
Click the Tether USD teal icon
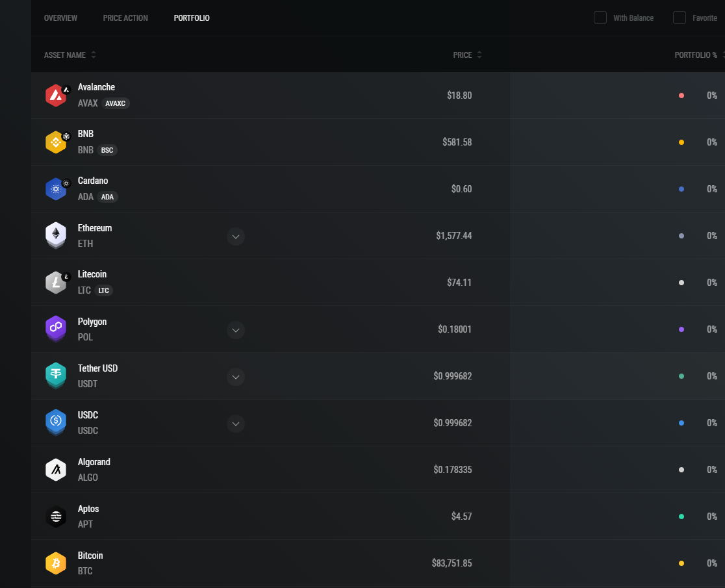pyautogui.click(x=56, y=376)
